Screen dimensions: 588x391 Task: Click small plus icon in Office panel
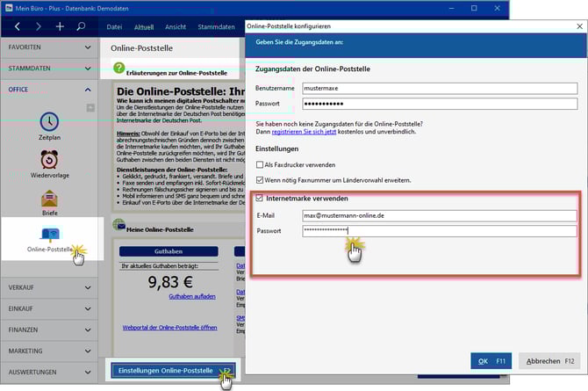90,108
